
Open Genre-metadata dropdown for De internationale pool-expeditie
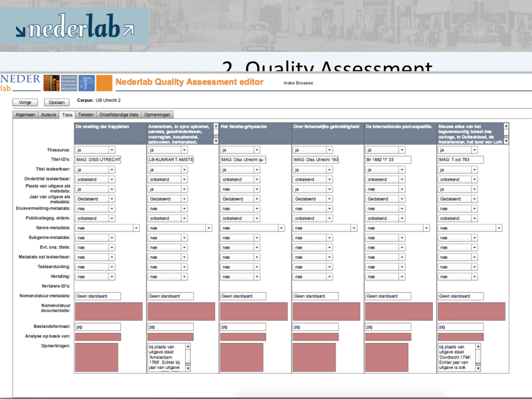[397, 228]
